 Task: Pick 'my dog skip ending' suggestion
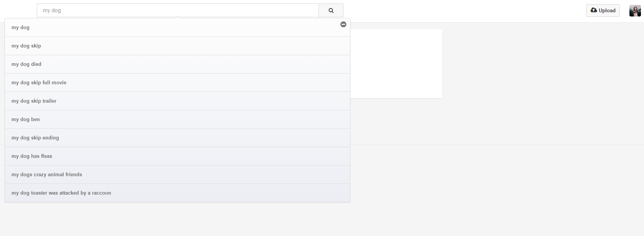pyautogui.click(x=35, y=138)
